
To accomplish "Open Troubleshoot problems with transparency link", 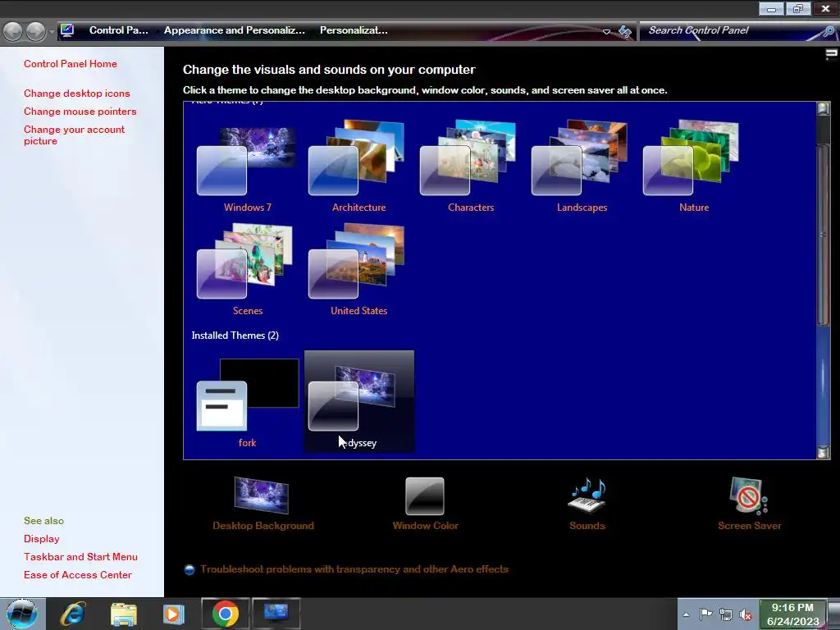I will (x=354, y=569).
